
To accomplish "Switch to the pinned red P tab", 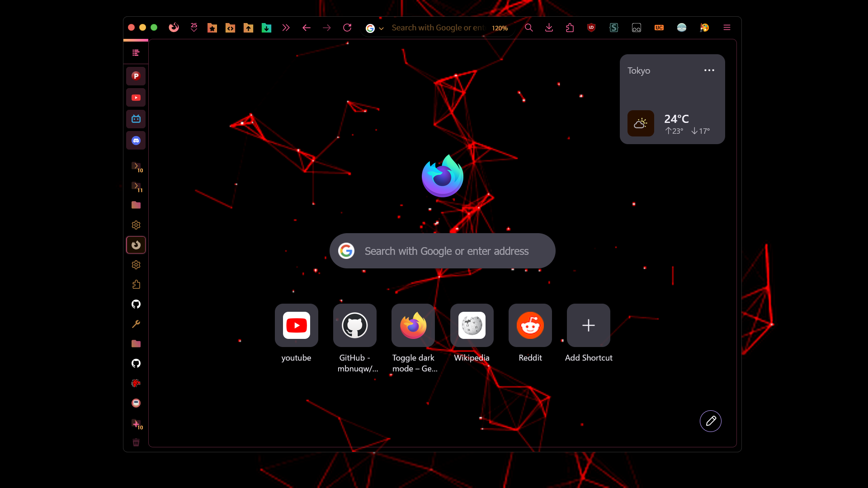I will pos(136,76).
